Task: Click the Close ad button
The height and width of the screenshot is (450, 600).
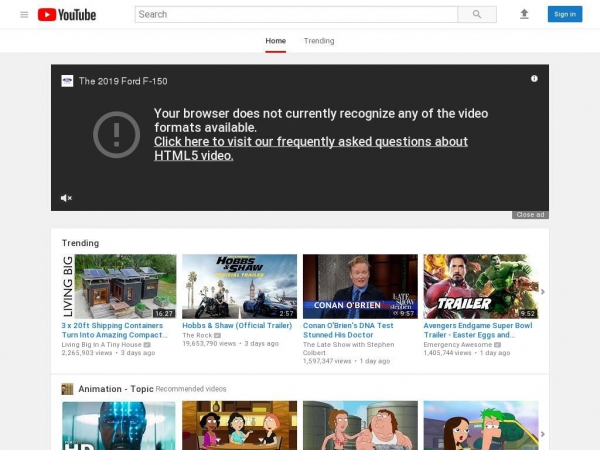Action: click(x=530, y=215)
